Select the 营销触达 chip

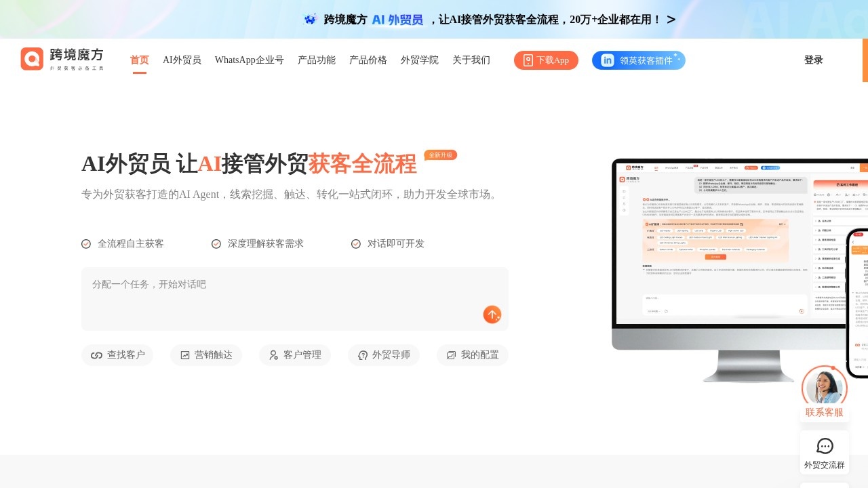click(206, 355)
